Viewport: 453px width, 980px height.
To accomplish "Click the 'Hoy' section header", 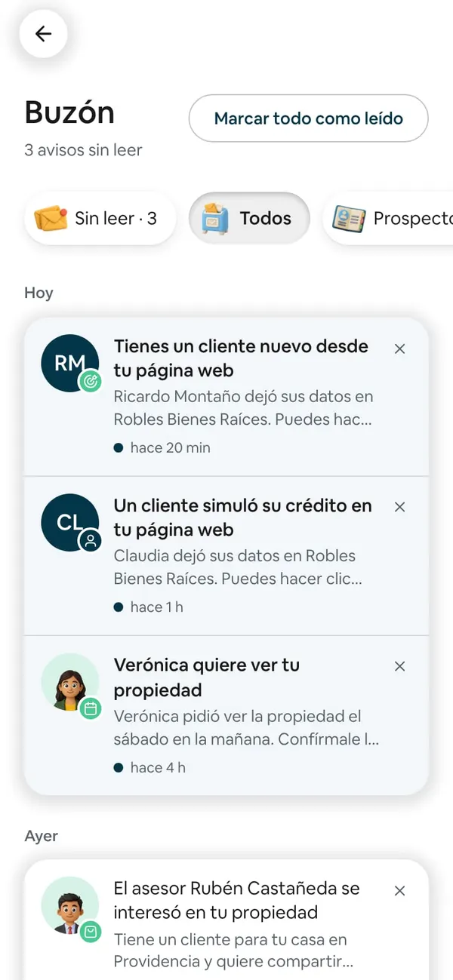I will [x=39, y=293].
